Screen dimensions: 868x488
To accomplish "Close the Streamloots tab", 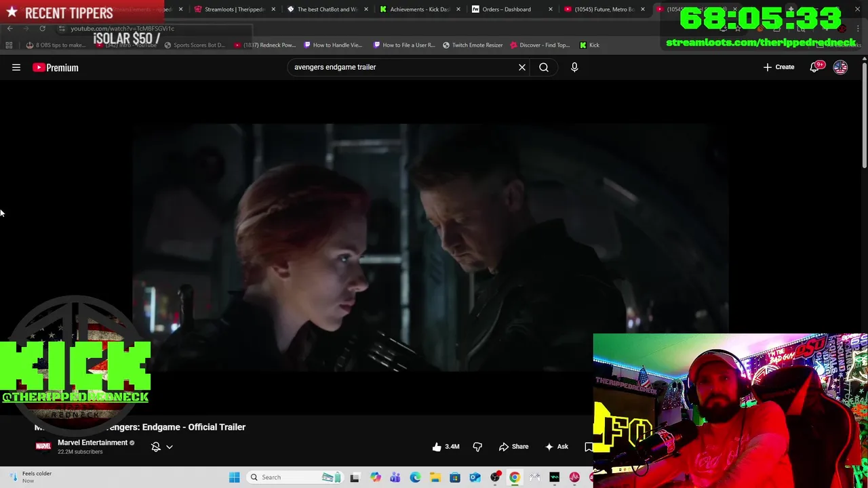I will click(x=273, y=9).
